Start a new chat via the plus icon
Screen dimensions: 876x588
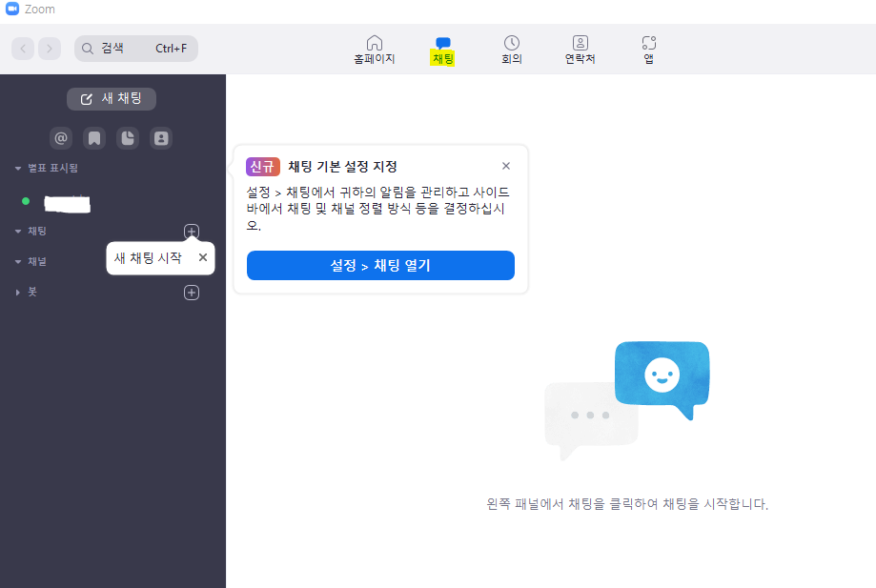click(x=192, y=231)
